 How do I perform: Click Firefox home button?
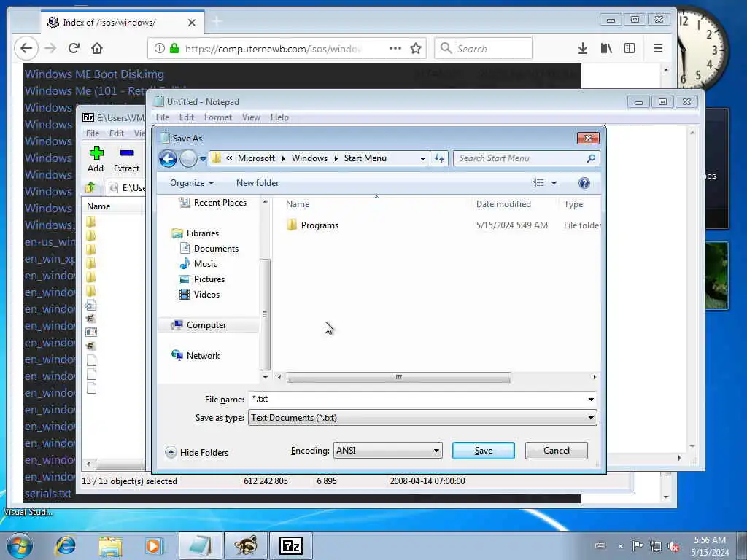97,48
